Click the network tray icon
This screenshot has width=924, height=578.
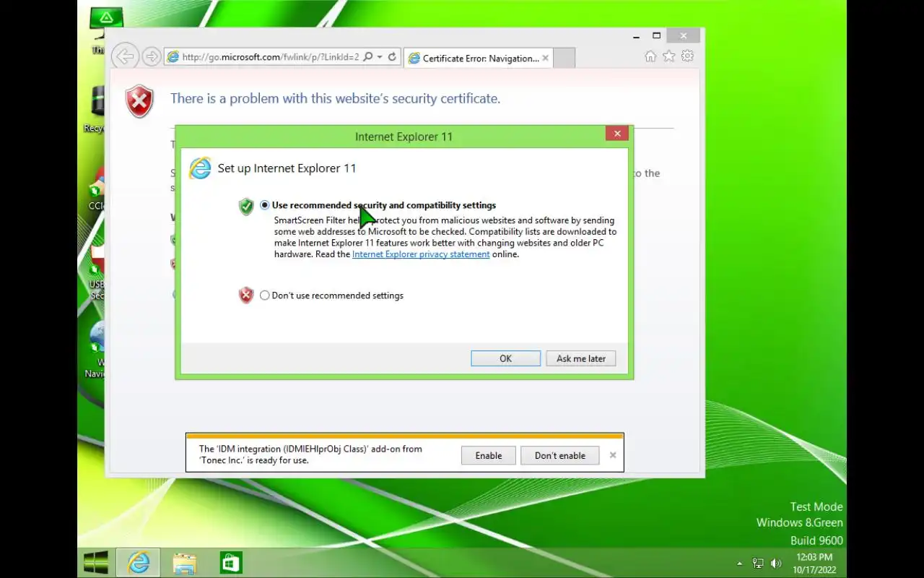(758, 564)
